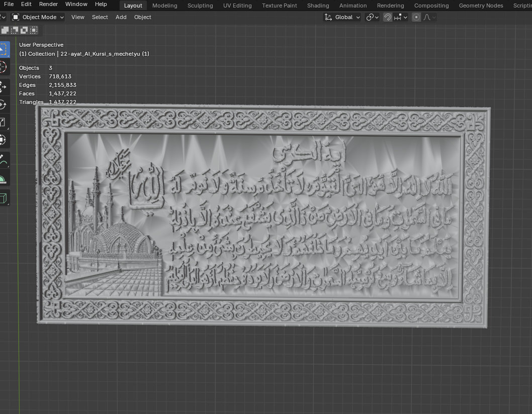Enable snapping with the magnet icon
The height and width of the screenshot is (414, 532).
click(x=387, y=17)
